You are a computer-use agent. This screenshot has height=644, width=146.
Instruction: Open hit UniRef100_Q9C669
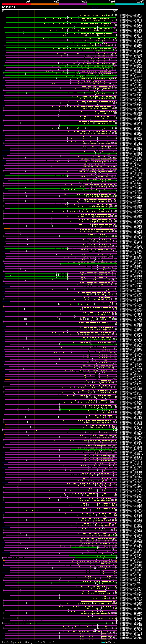point(131,15)
